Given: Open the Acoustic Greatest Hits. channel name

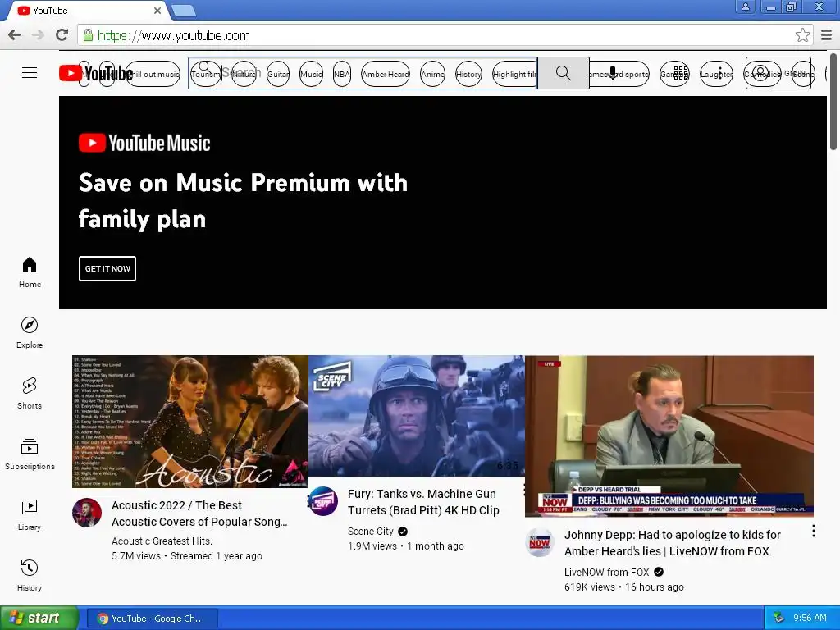Looking at the screenshot, I should coord(162,541).
